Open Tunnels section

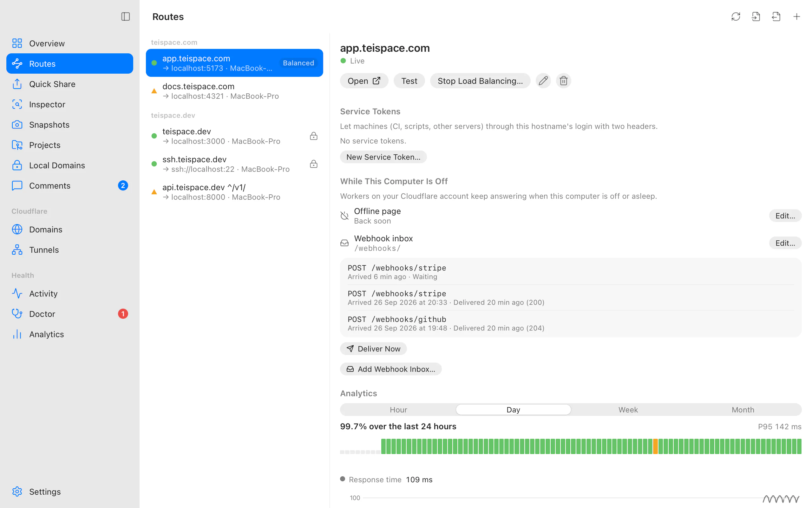pos(70,250)
